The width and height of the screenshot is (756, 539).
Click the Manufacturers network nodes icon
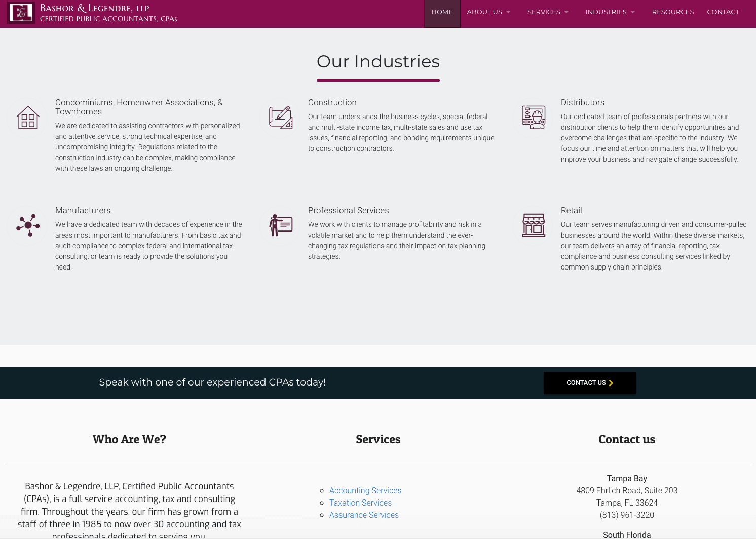28,225
